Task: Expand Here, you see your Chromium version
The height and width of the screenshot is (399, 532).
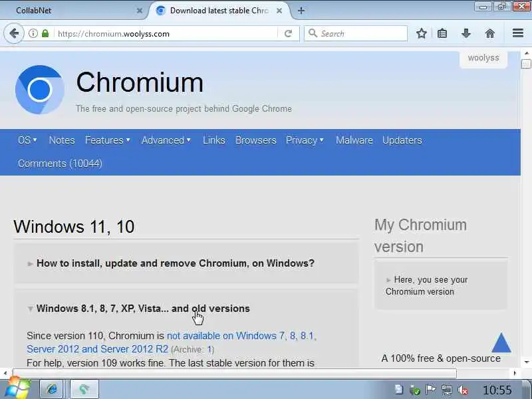Action: (x=426, y=286)
